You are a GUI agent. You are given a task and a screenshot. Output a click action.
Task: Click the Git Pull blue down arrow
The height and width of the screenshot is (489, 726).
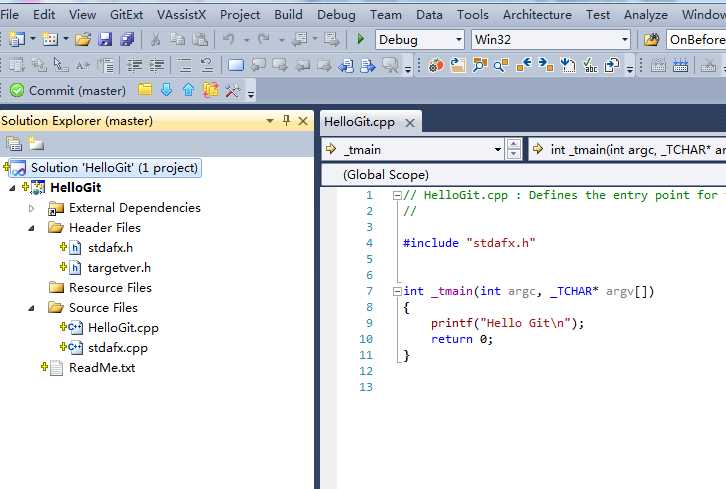167,89
